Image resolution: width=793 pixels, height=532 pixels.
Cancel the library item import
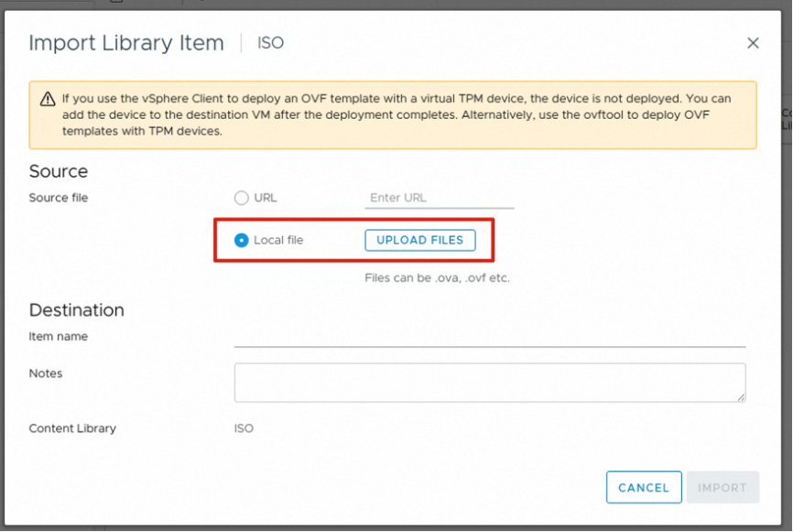pyautogui.click(x=643, y=487)
